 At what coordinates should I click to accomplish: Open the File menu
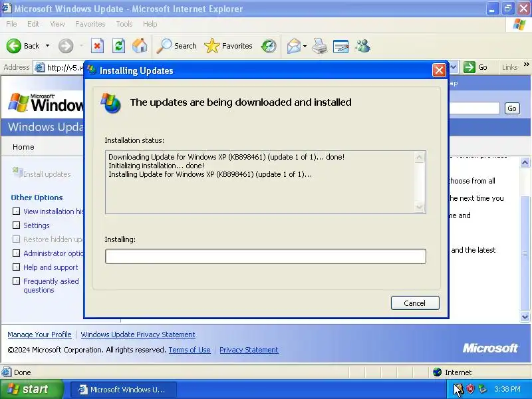click(x=11, y=24)
